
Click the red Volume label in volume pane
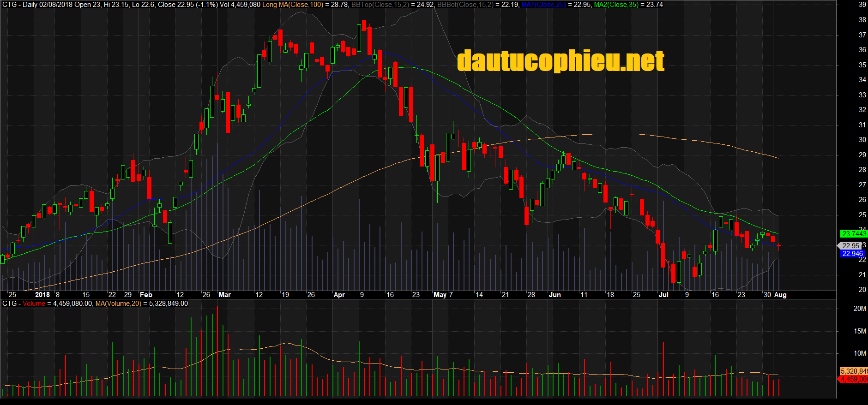(x=34, y=304)
